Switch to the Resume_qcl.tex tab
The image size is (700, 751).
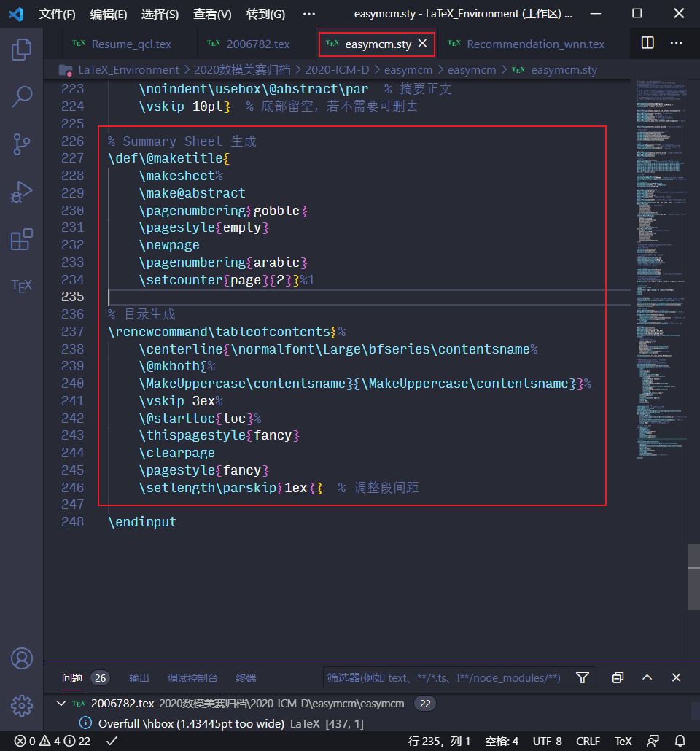pyautogui.click(x=131, y=44)
